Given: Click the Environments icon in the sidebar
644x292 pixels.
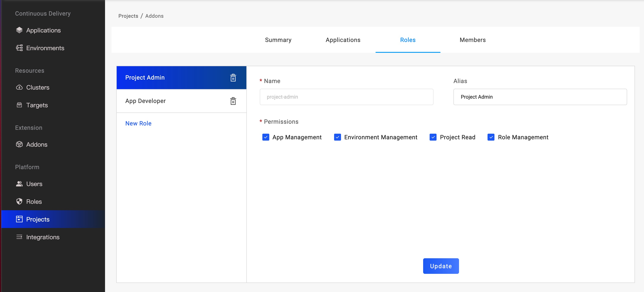Looking at the screenshot, I should [x=19, y=48].
